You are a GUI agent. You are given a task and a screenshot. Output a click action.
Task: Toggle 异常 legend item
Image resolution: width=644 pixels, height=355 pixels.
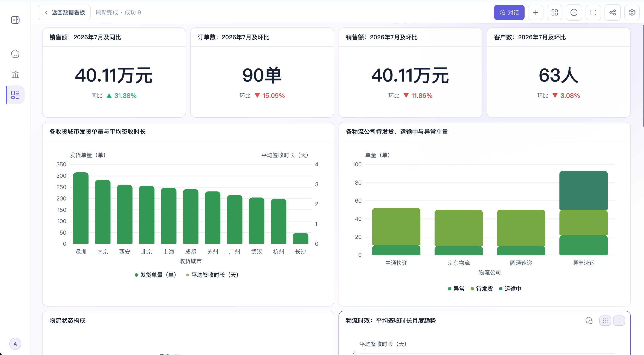[x=456, y=288]
